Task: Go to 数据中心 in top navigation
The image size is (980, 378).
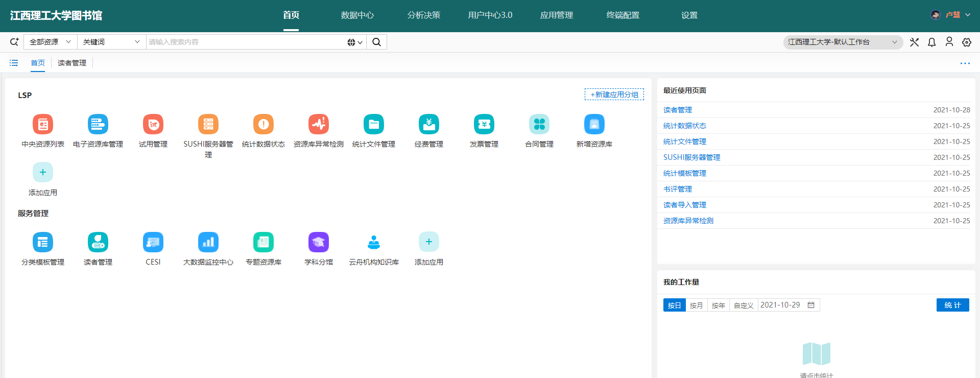Action: tap(357, 15)
